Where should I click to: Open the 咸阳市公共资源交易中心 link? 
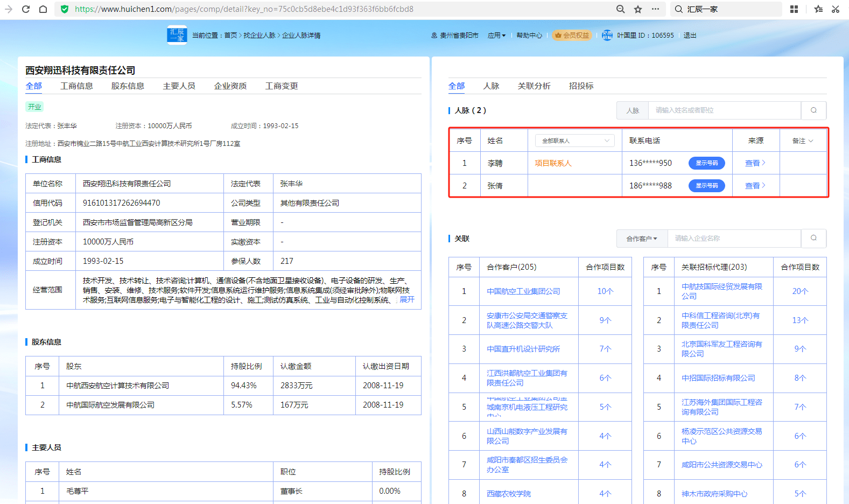(x=722, y=465)
